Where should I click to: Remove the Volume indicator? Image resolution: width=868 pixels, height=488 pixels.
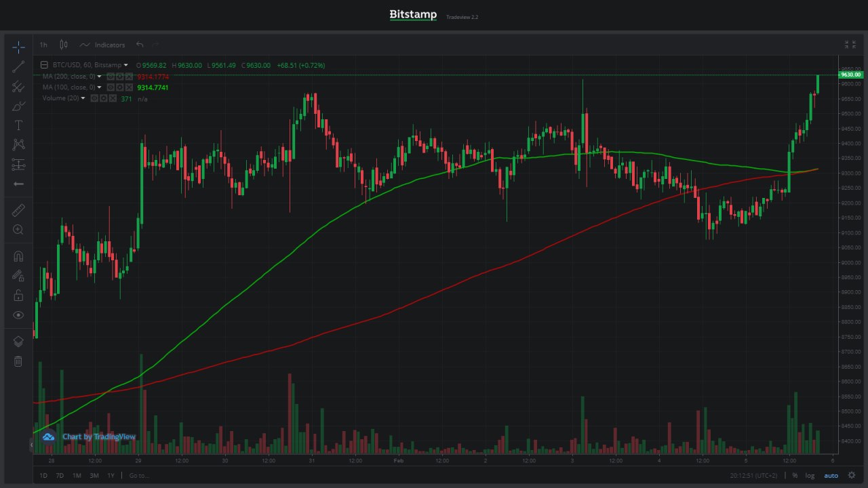pos(112,98)
